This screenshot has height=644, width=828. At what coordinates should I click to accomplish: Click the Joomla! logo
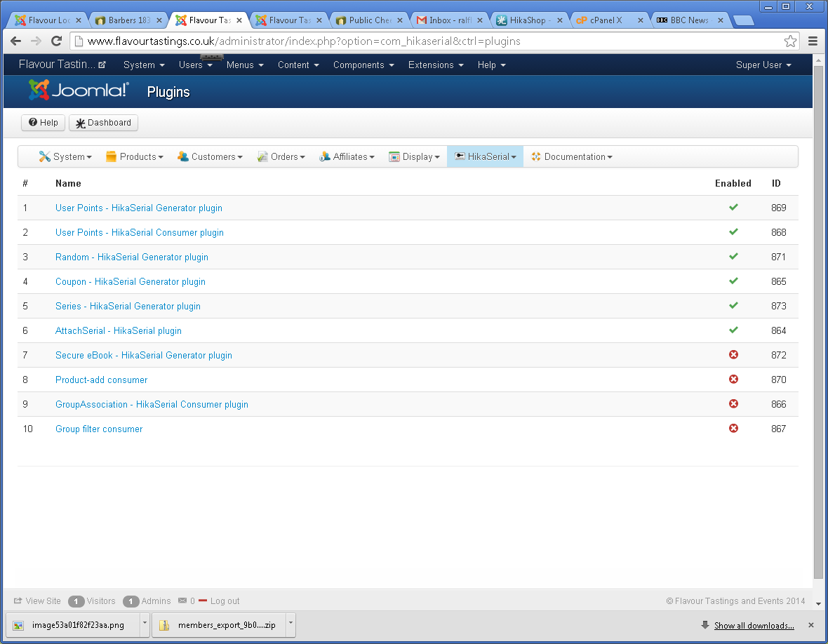point(78,90)
